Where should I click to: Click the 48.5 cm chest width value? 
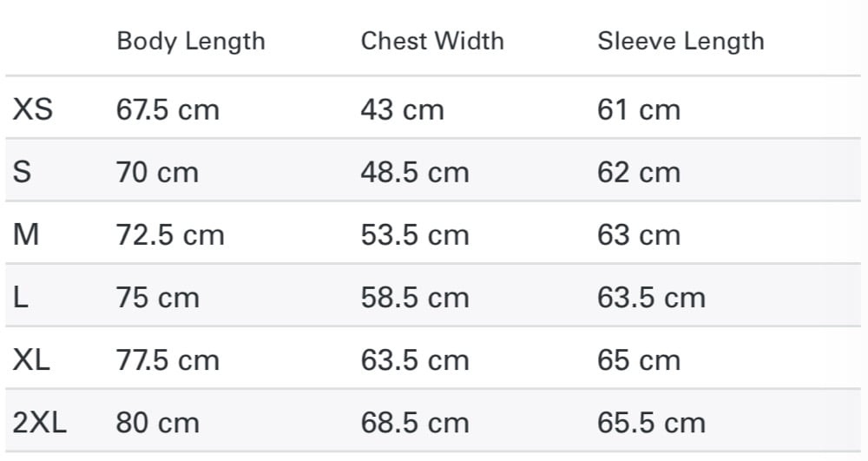click(x=415, y=172)
